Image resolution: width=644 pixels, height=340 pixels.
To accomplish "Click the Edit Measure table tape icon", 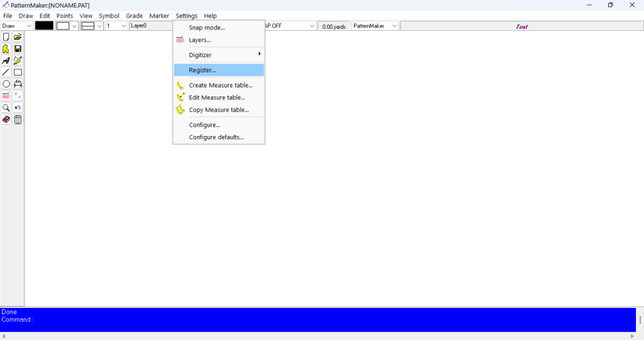I will click(x=180, y=98).
